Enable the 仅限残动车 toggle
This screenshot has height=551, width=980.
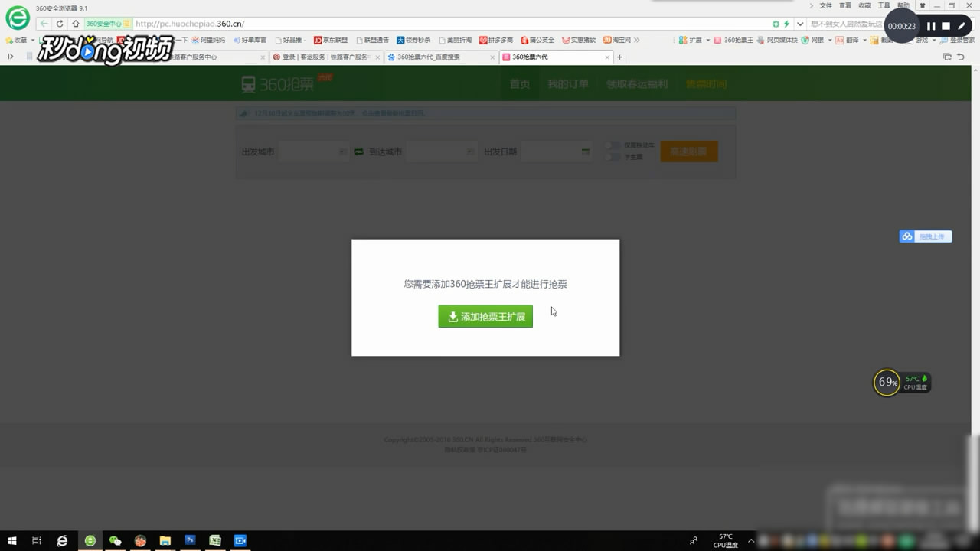pos(612,145)
